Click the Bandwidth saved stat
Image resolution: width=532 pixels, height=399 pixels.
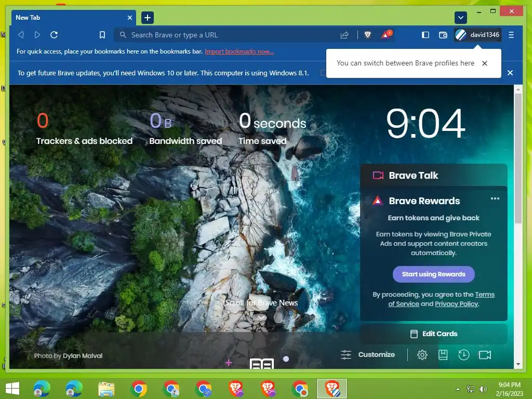185,129
